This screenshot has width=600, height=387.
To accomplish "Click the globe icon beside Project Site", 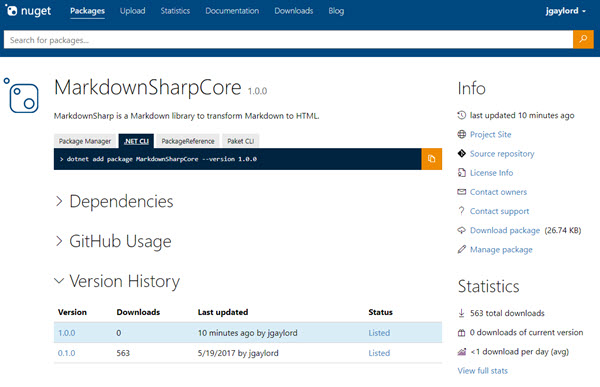I will (461, 134).
